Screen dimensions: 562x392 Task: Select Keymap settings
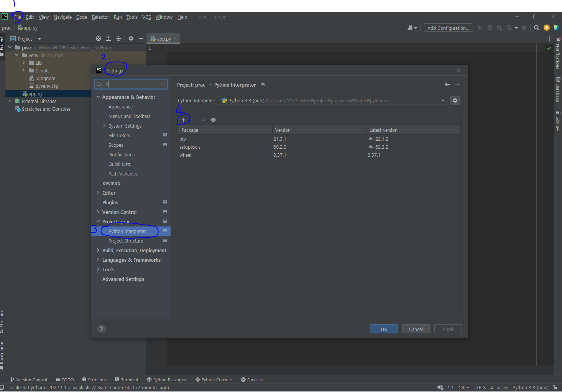[111, 183]
